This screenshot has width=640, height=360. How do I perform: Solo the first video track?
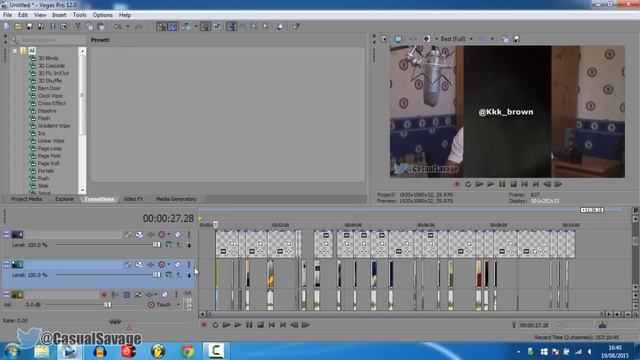coord(189,235)
